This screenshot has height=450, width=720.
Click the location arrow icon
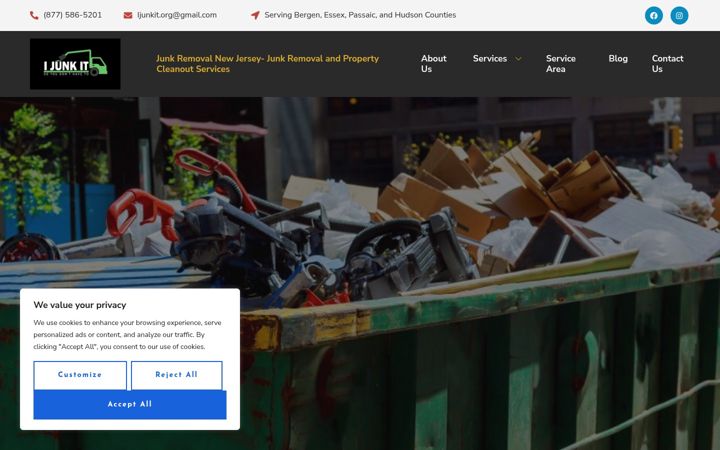pyautogui.click(x=255, y=15)
